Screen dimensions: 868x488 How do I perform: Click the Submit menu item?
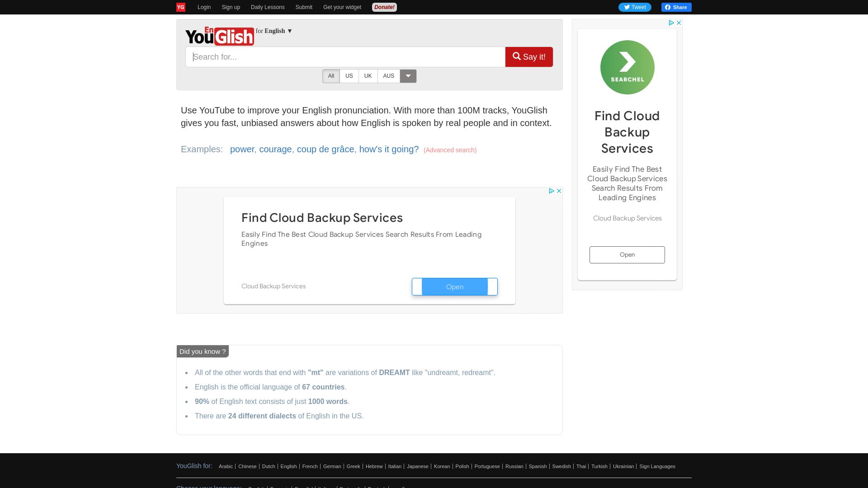point(303,7)
